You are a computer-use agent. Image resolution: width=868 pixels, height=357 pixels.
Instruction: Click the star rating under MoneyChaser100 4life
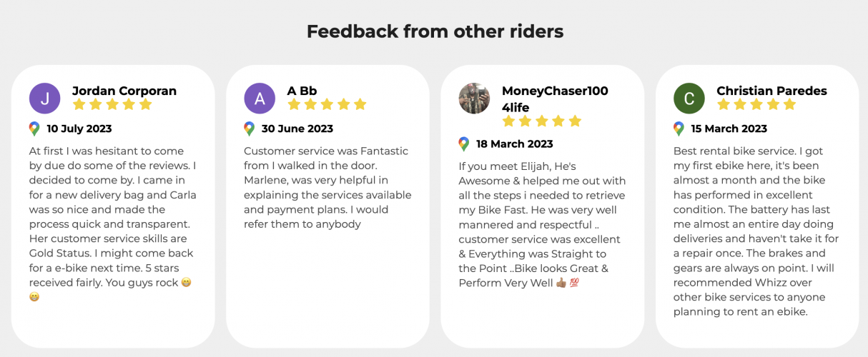click(541, 121)
